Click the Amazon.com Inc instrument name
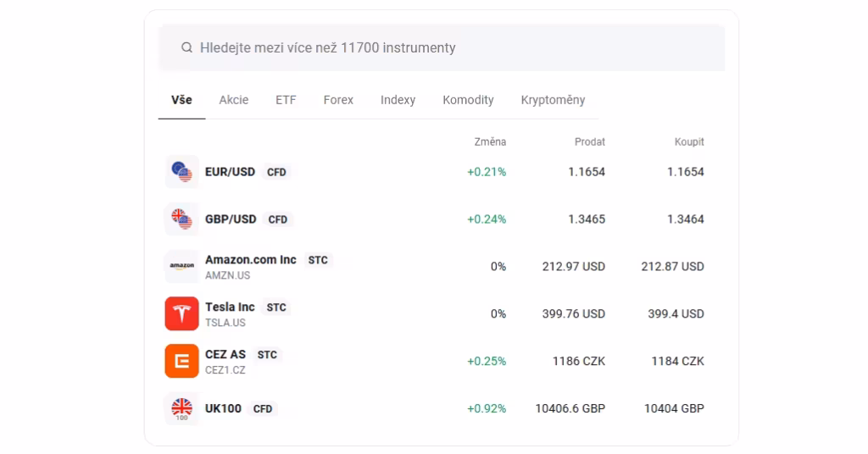Viewport: 868px width, 454px height. (x=250, y=260)
